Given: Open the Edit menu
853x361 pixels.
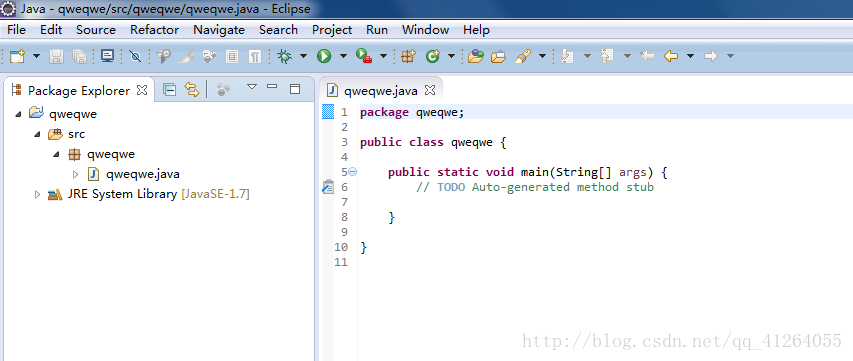Looking at the screenshot, I should click(51, 30).
